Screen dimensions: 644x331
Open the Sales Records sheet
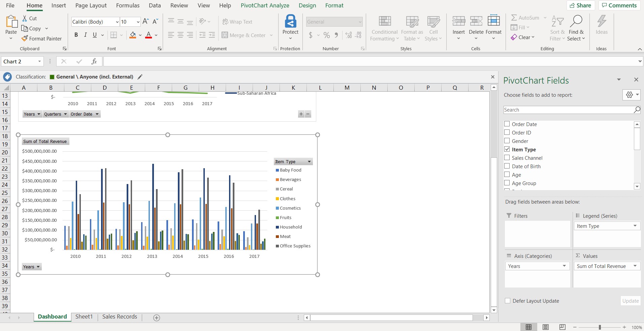point(119,316)
